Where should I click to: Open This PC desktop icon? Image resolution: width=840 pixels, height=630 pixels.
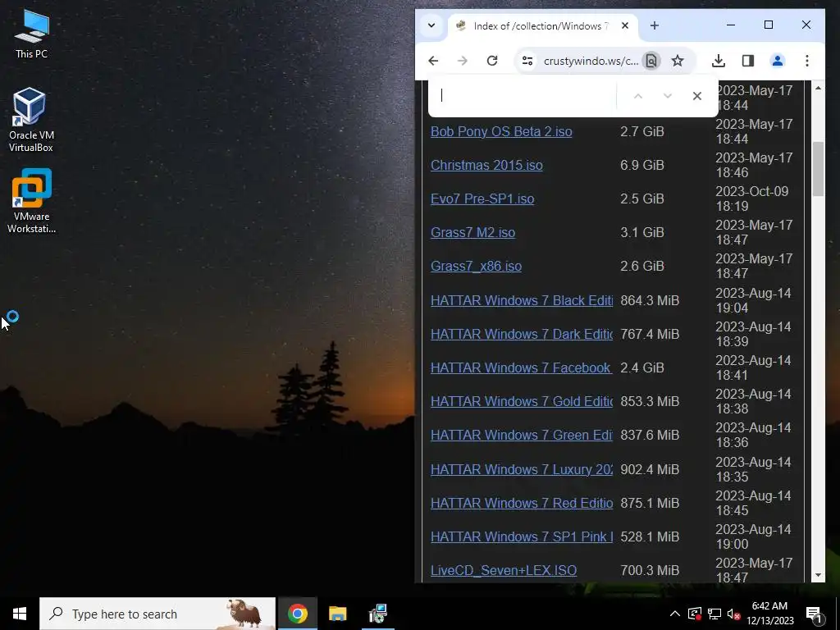pos(31,34)
